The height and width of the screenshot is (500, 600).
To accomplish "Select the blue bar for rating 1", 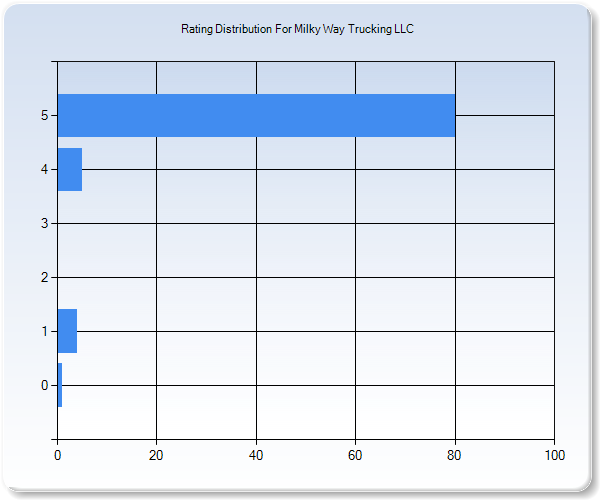I will [67, 331].
